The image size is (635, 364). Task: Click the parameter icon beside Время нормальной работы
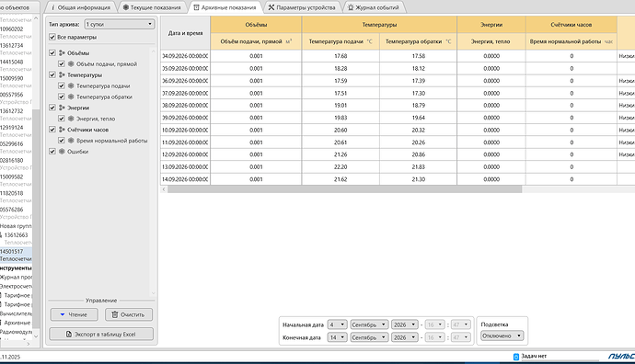tap(71, 141)
